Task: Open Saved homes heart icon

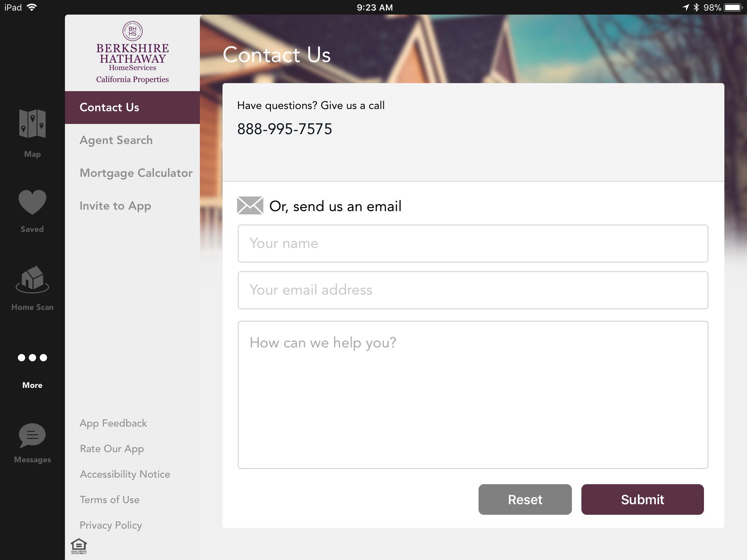Action: 32,202
